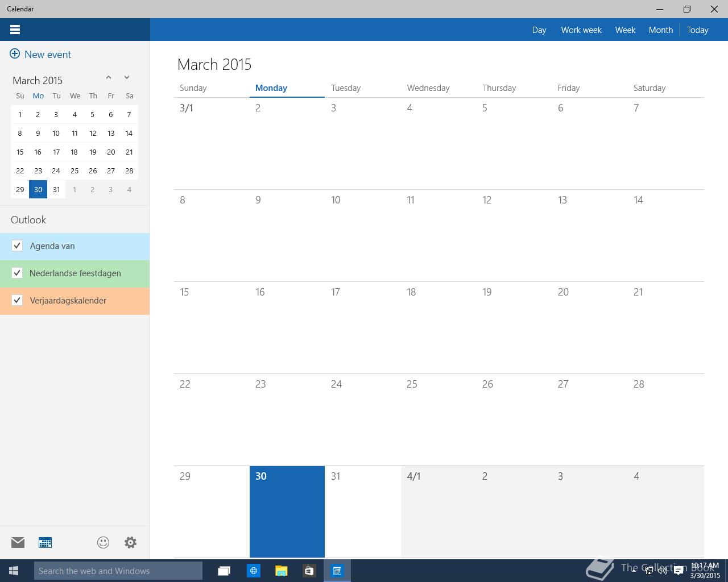728x582 pixels.
Task: Select April 2 in mini calendar
Action: click(x=93, y=189)
